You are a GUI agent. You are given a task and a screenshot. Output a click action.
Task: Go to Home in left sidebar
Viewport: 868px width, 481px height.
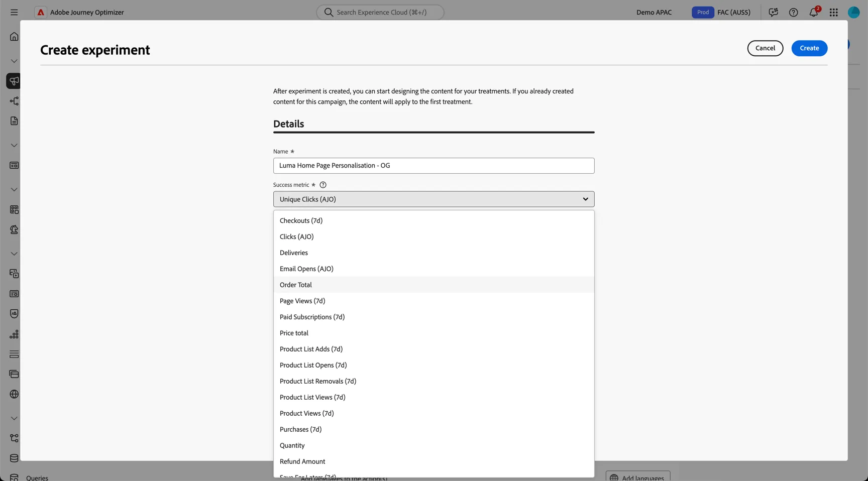click(x=14, y=37)
